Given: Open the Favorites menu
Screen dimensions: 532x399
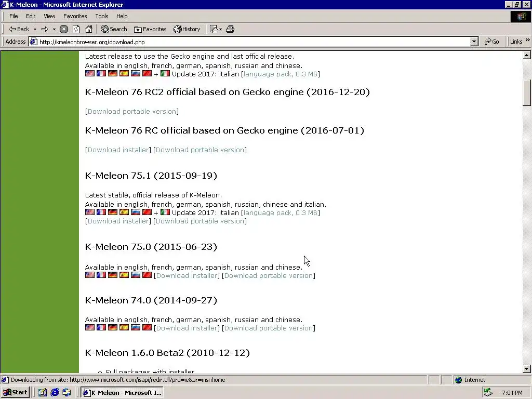Looking at the screenshot, I should point(75,16).
